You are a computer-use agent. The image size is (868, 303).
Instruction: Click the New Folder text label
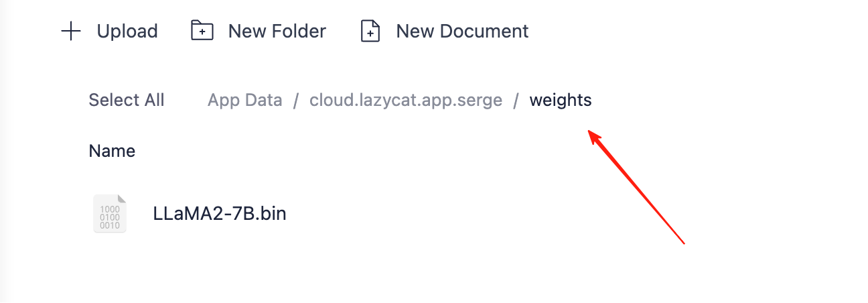277,32
